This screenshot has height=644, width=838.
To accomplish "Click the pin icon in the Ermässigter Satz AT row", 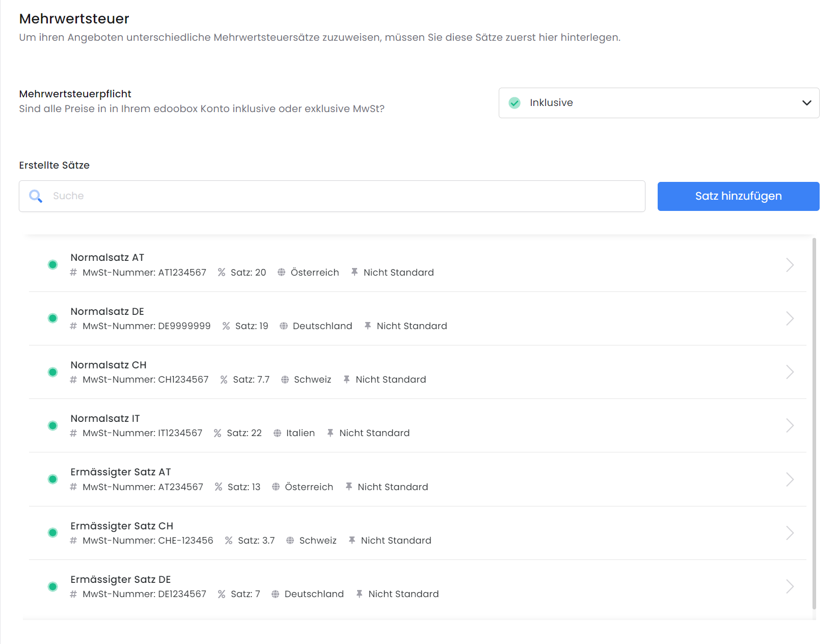I will pyautogui.click(x=349, y=487).
